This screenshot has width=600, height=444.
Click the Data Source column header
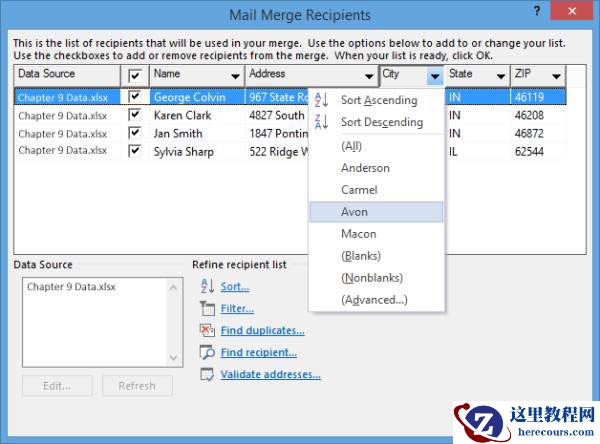(x=67, y=75)
